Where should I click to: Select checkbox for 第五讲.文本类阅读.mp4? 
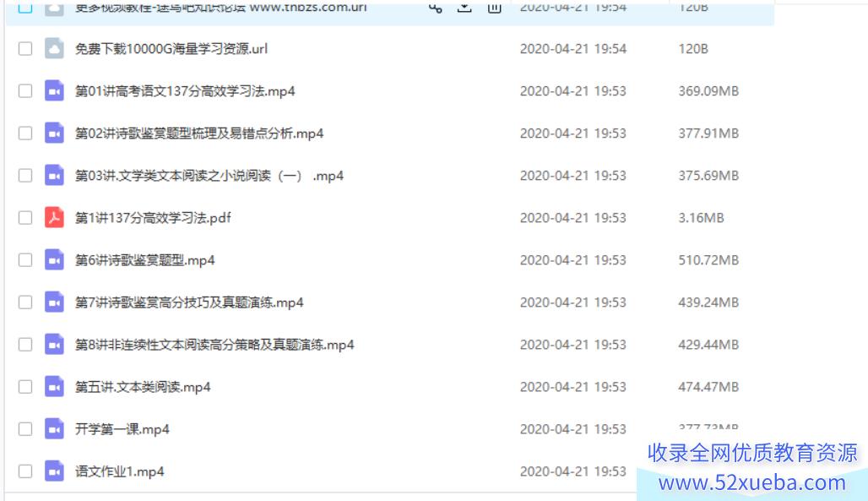click(x=25, y=387)
